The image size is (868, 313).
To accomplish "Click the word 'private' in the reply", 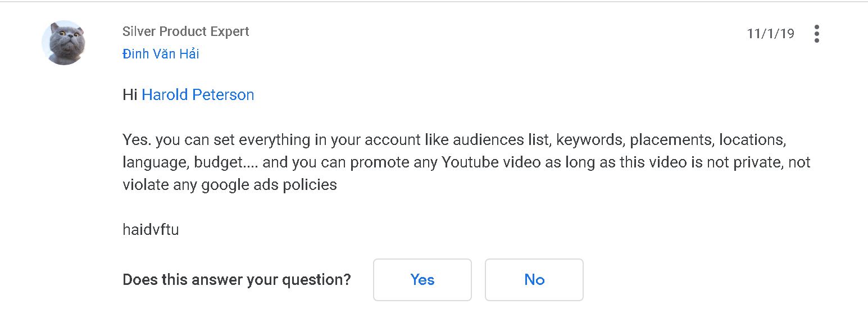I will 737,162.
